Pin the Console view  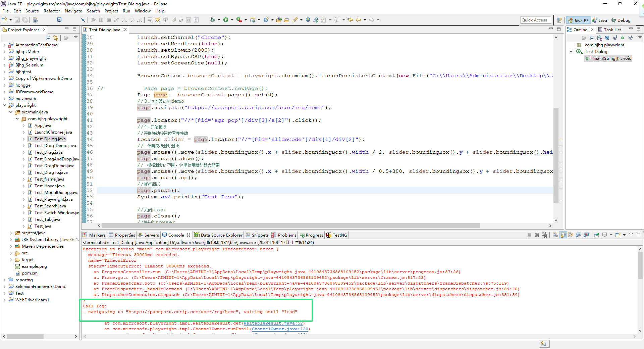click(596, 235)
